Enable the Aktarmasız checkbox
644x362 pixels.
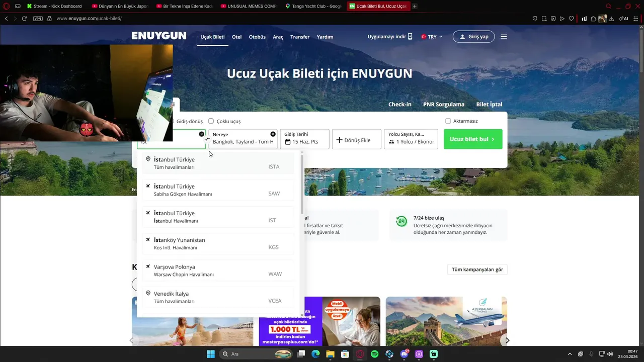click(448, 121)
